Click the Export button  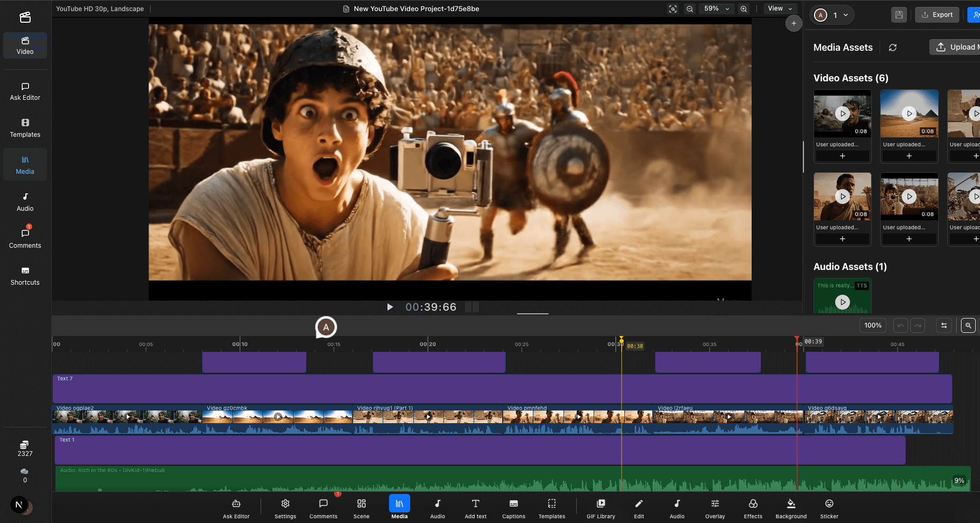click(x=937, y=14)
